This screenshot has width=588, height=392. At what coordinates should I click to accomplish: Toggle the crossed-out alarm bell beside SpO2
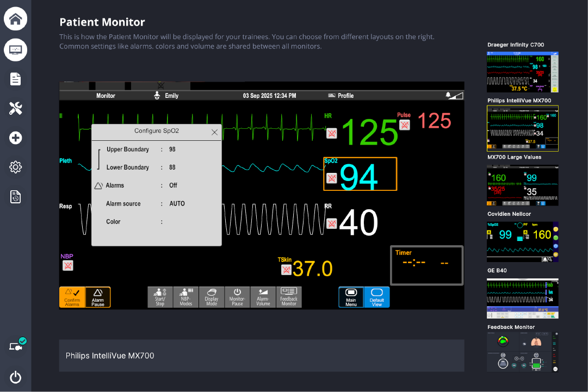click(331, 178)
